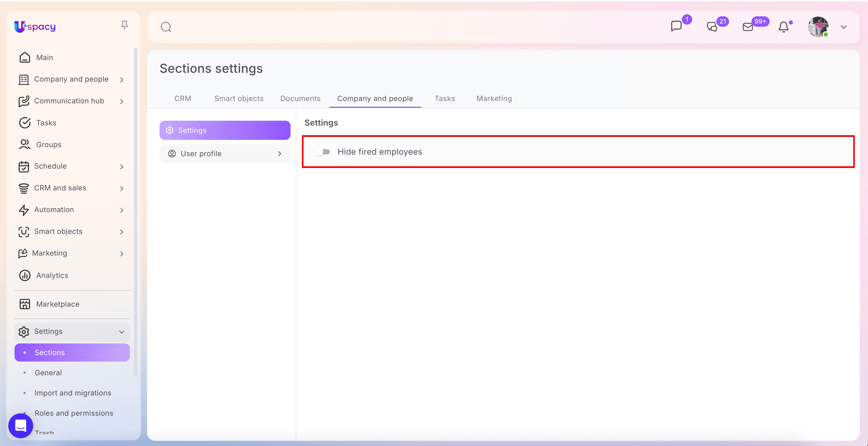The width and height of the screenshot is (868, 446).
Task: Switch to the Documents tab
Action: click(300, 98)
